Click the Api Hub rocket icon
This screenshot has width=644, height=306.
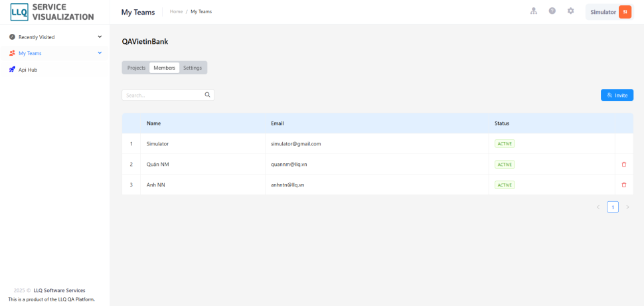pyautogui.click(x=12, y=70)
